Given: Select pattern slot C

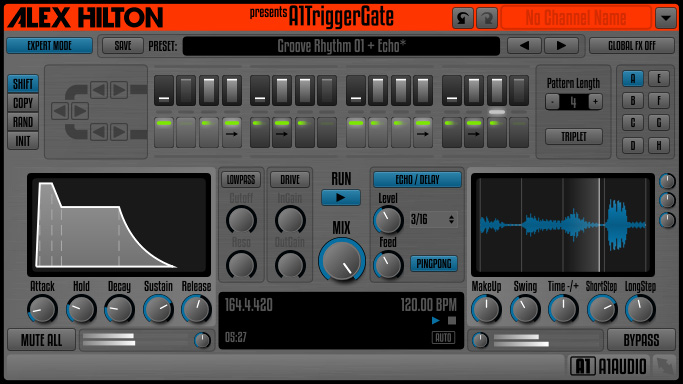Looking at the screenshot, I should click(633, 123).
